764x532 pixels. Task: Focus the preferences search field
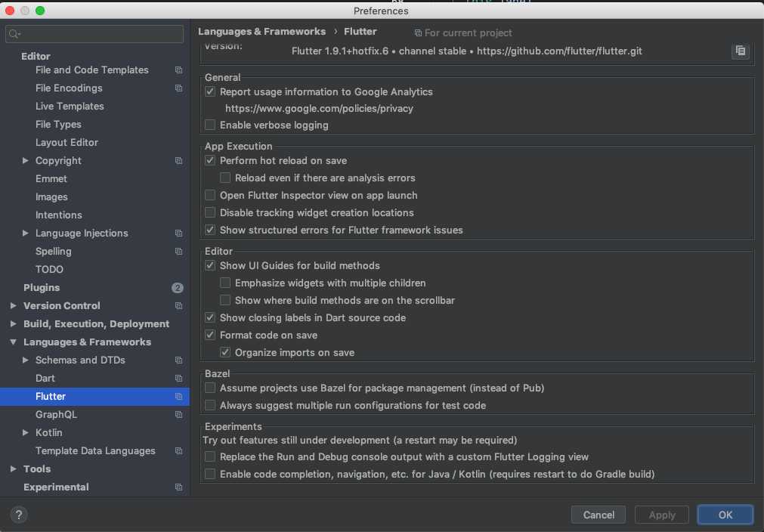[94, 33]
